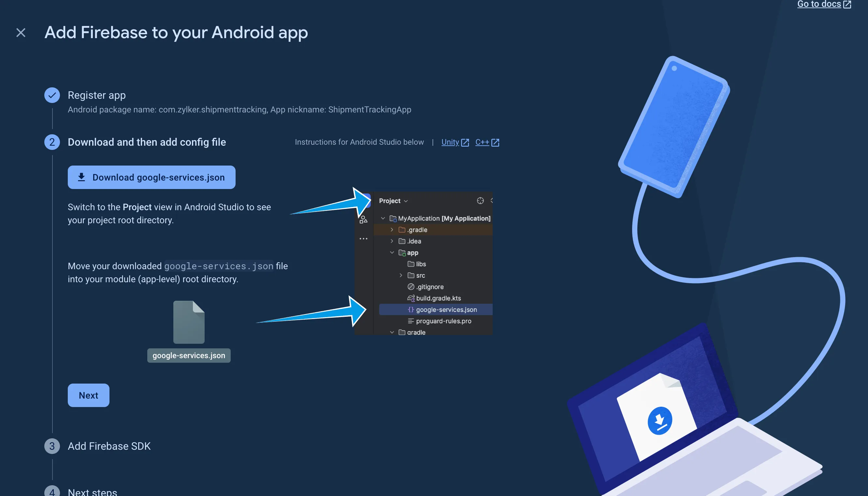
Task: Select the step 3 number badge
Action: click(52, 446)
